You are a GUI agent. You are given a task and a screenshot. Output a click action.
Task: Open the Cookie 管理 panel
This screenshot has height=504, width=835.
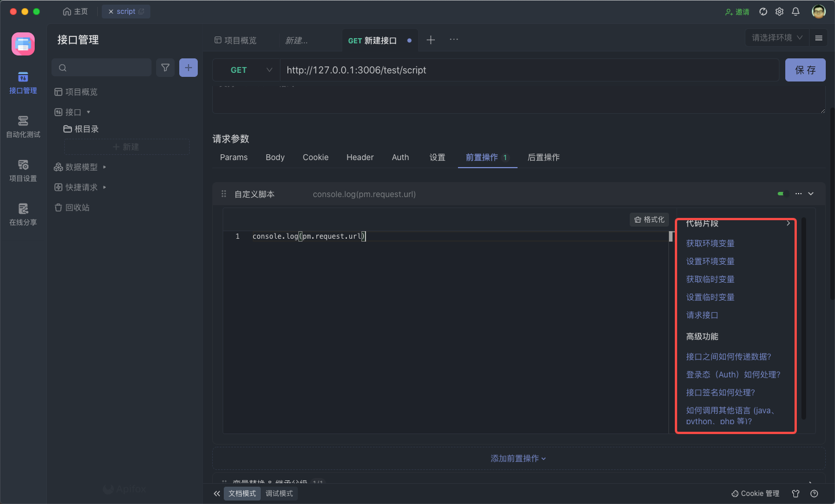click(x=755, y=493)
